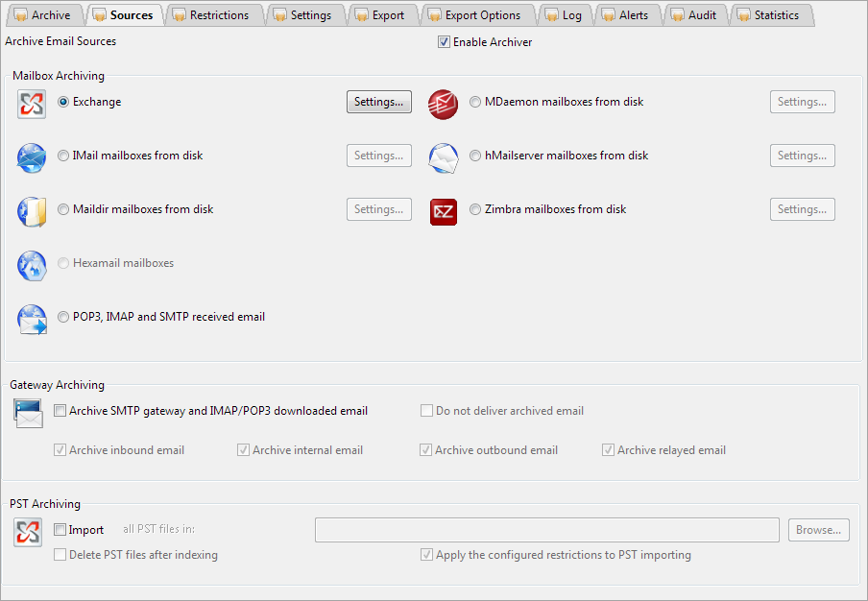Click the Exchange server icon

click(31, 103)
